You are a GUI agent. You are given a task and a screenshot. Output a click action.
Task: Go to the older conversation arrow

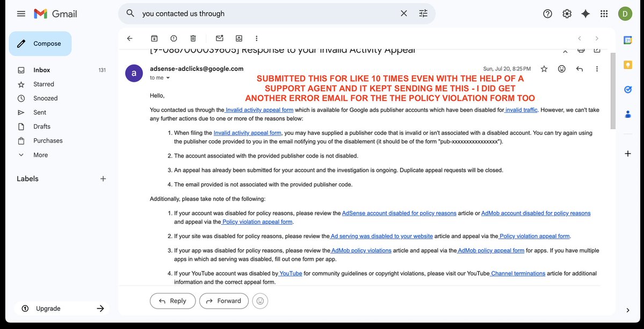click(597, 38)
